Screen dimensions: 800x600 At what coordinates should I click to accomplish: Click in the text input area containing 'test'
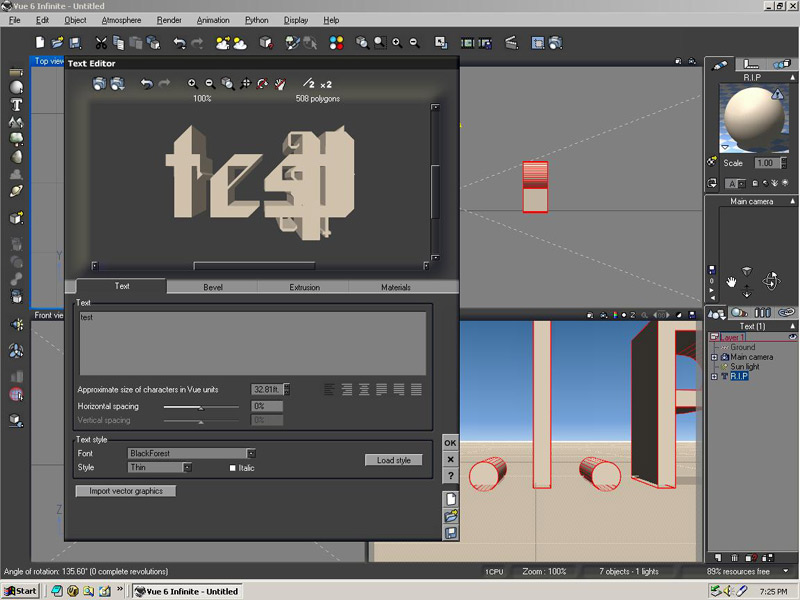[253, 343]
